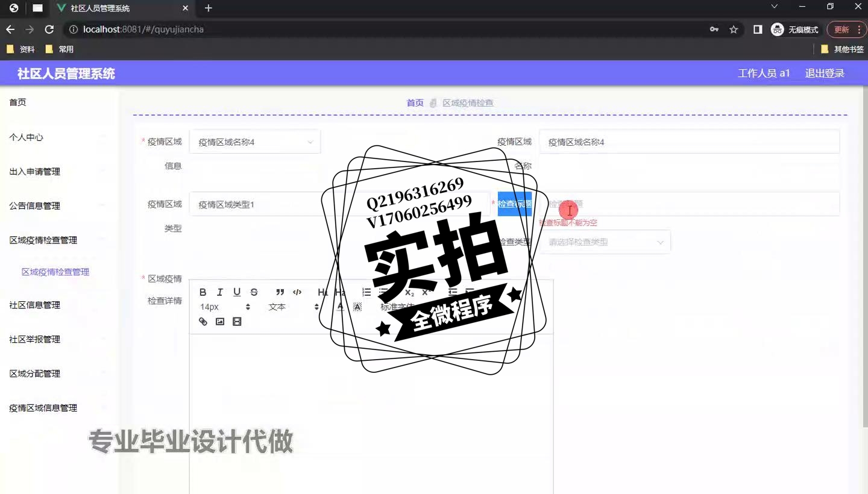Open the 常用 bookmarks folder
868x494 pixels.
pyautogui.click(x=59, y=49)
